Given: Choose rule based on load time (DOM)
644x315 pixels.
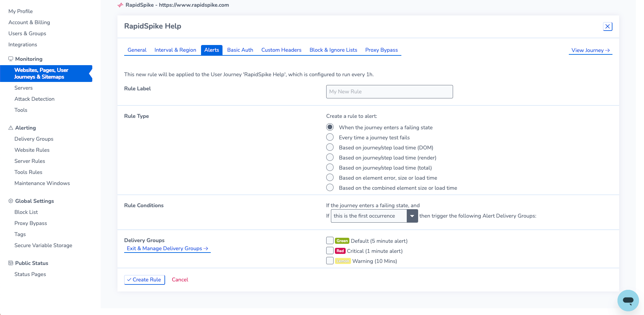Looking at the screenshot, I should pos(330,147).
